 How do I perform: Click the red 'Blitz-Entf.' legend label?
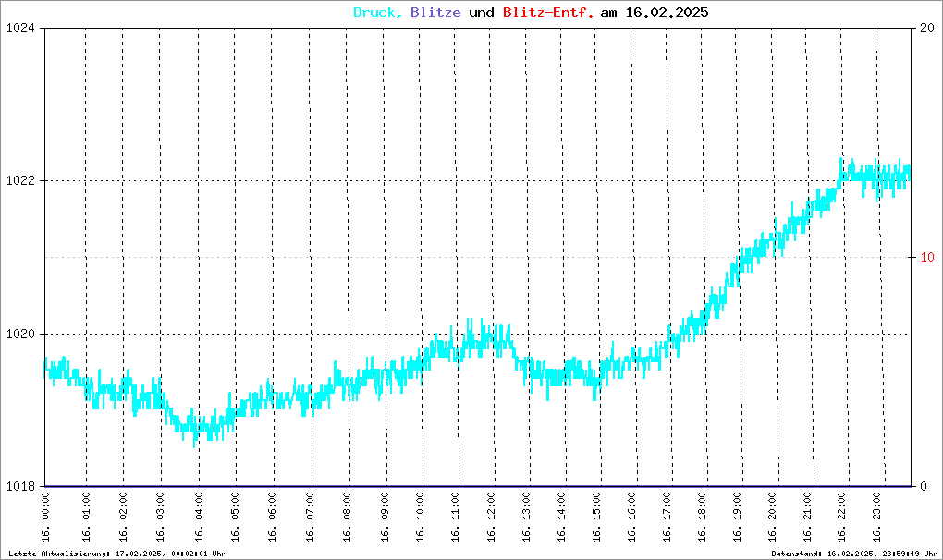click(548, 13)
